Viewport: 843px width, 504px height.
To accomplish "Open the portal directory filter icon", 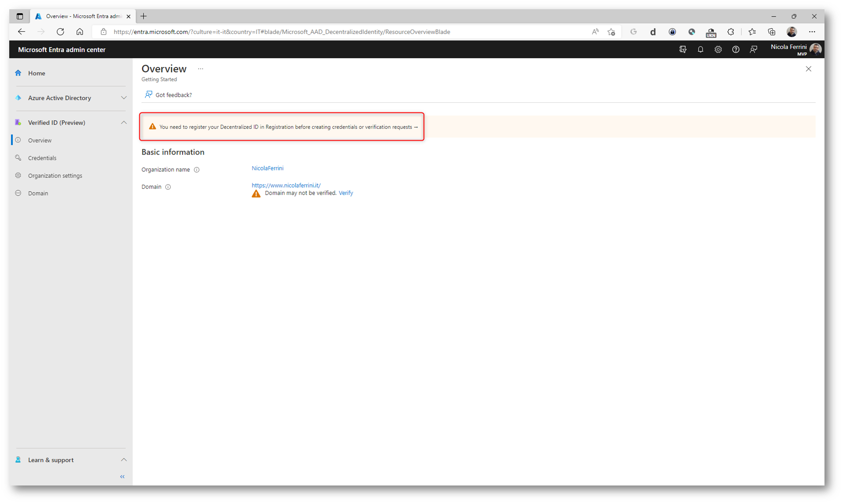I will (683, 49).
